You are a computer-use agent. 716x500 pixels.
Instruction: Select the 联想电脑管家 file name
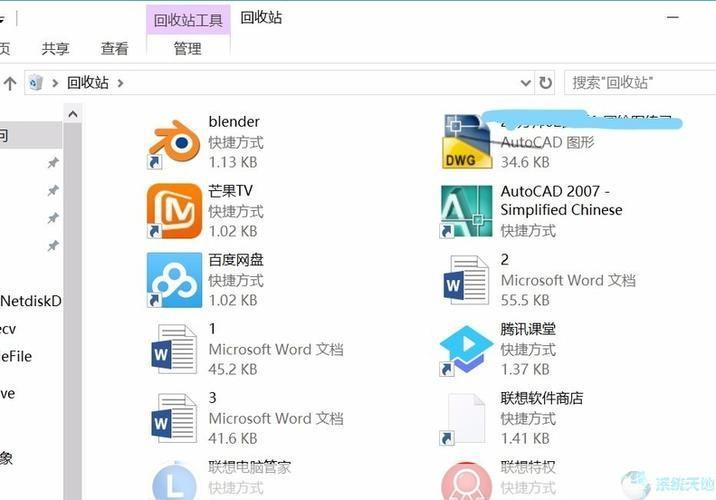(250, 467)
